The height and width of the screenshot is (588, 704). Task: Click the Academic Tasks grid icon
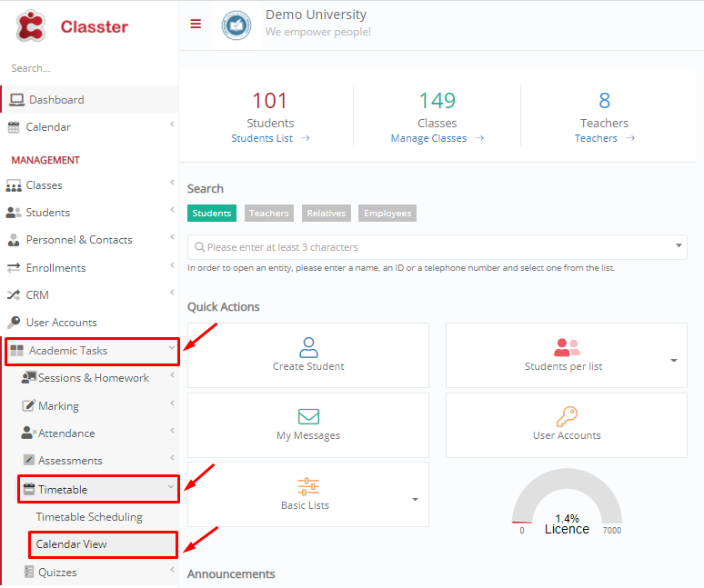coord(17,350)
